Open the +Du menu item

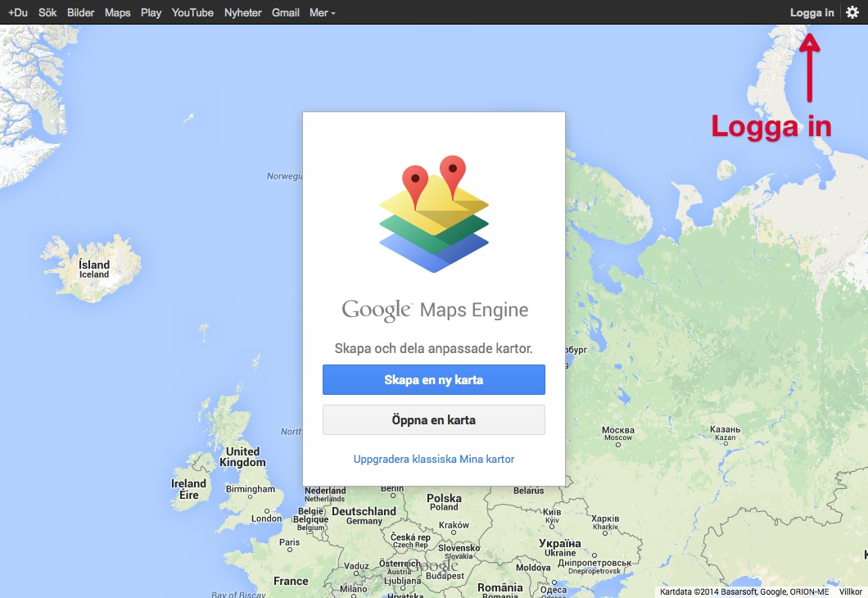[18, 12]
